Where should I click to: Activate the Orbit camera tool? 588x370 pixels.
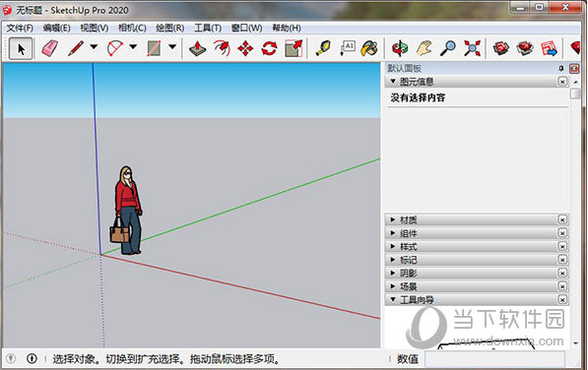(400, 48)
